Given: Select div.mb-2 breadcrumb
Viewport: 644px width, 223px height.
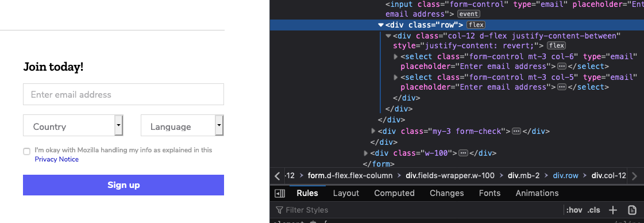Looking at the screenshot, I should (x=524, y=176).
